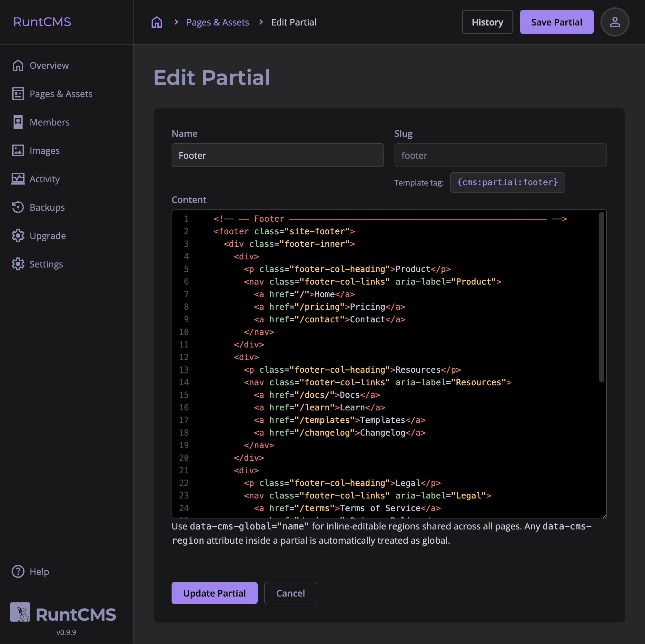Click the footer Slug field
This screenshot has height=644, width=645.
pos(500,155)
